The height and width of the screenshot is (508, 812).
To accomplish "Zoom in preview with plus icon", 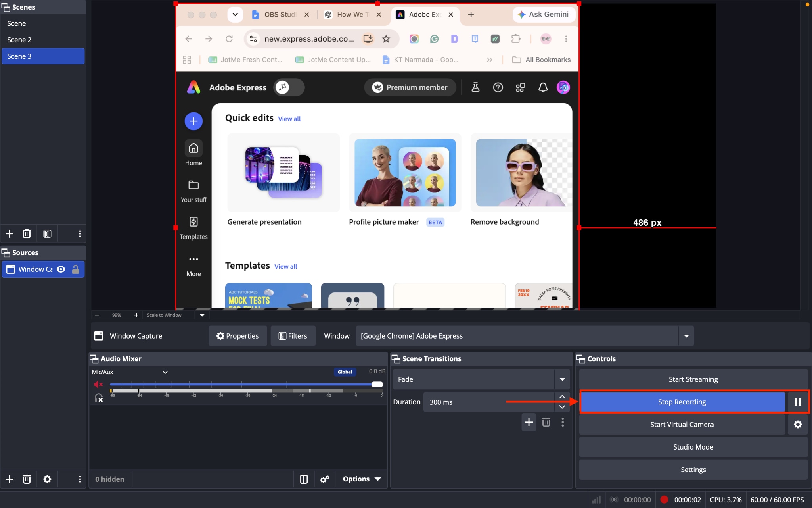I will click(x=136, y=315).
